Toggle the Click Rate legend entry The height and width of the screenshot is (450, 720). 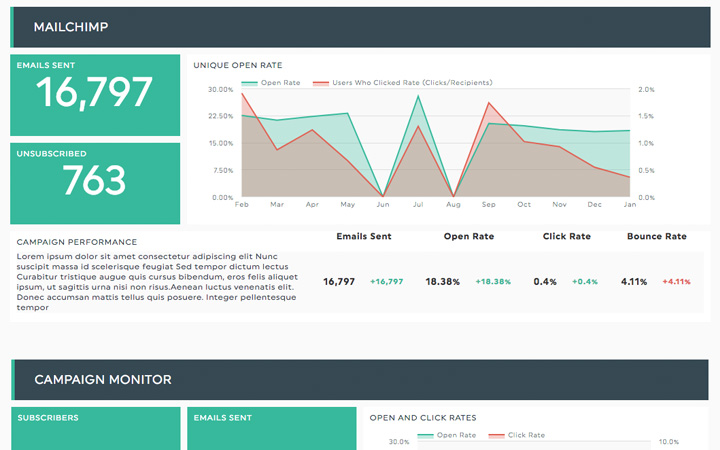point(517,435)
